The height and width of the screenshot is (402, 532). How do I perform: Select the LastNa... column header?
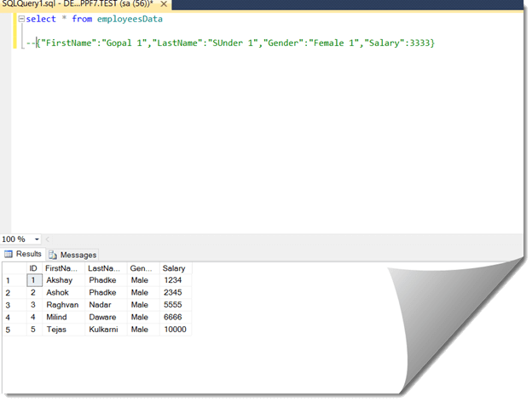coord(106,268)
